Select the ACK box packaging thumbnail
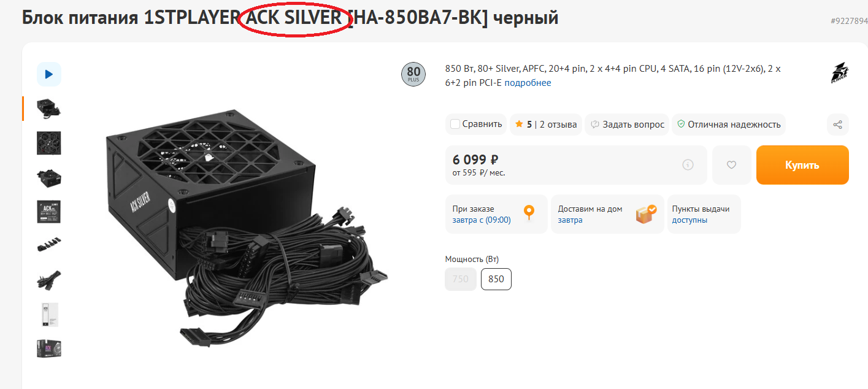 (x=49, y=349)
